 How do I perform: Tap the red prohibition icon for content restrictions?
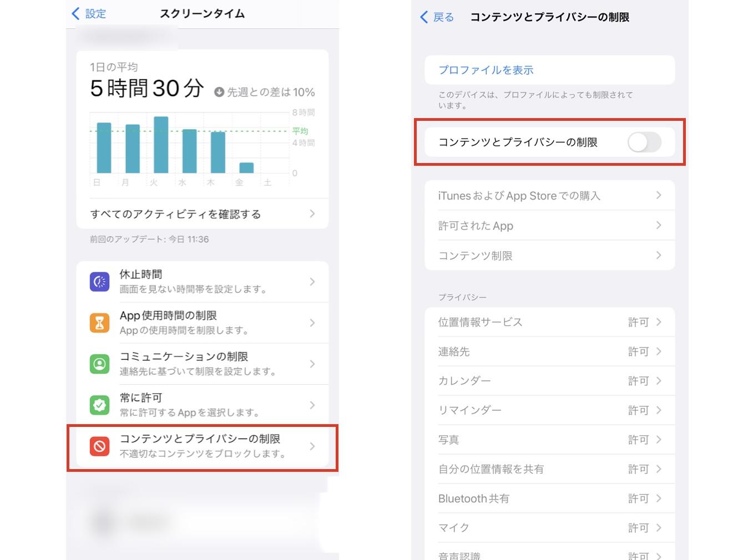99,446
